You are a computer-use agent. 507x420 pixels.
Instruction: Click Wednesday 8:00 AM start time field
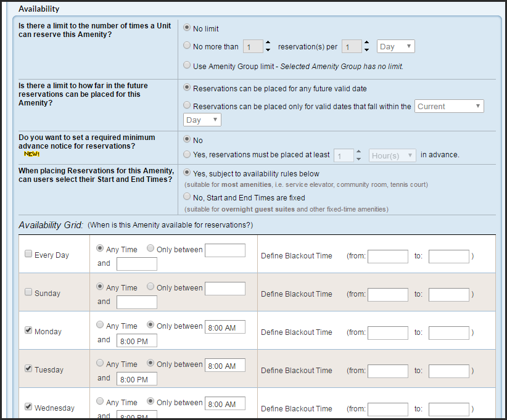tap(225, 403)
